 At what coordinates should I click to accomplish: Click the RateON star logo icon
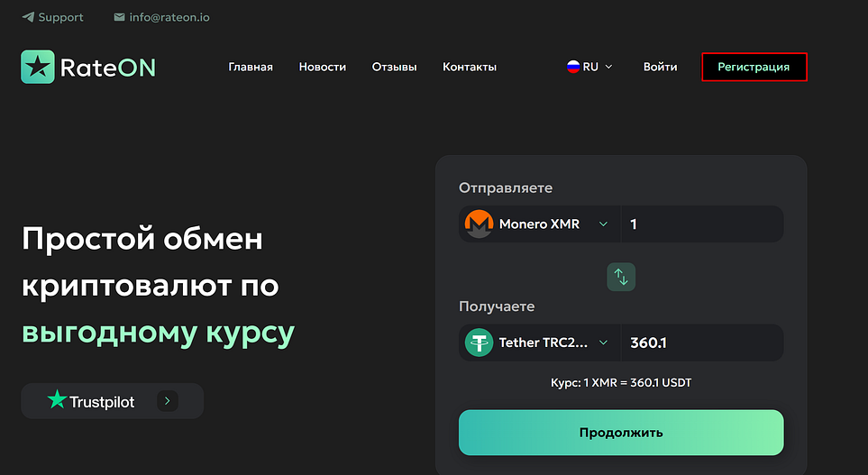pos(38,67)
